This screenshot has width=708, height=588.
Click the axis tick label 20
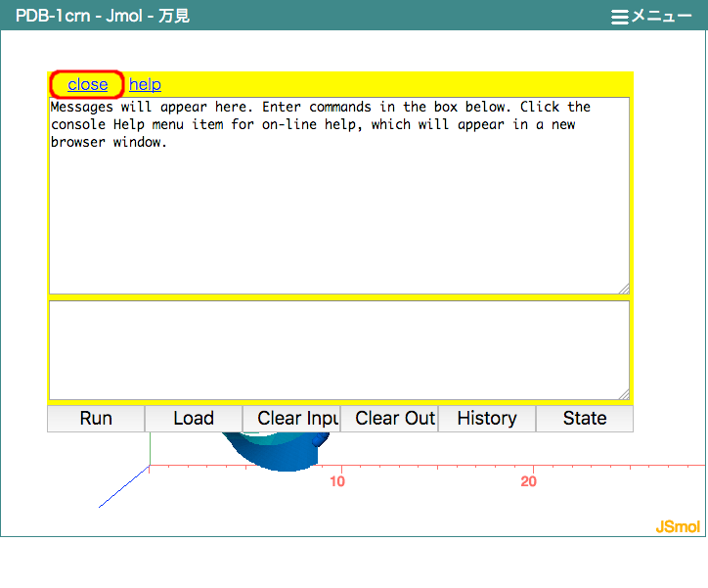pyautogui.click(x=529, y=482)
